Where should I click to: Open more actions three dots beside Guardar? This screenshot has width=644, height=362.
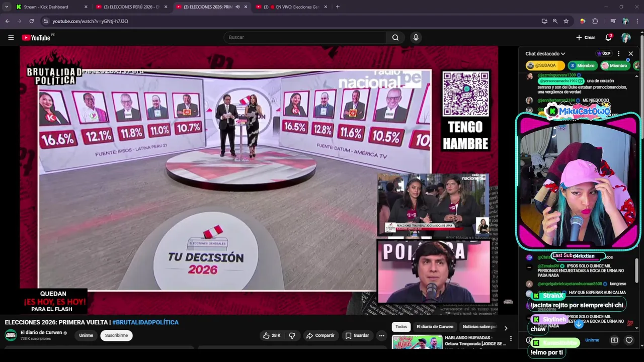(x=381, y=335)
